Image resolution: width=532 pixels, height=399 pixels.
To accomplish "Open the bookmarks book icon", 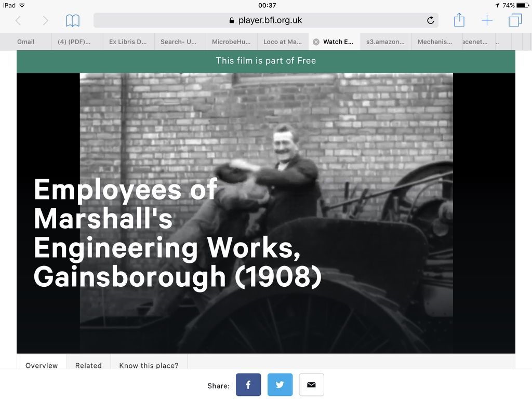I will [x=73, y=21].
